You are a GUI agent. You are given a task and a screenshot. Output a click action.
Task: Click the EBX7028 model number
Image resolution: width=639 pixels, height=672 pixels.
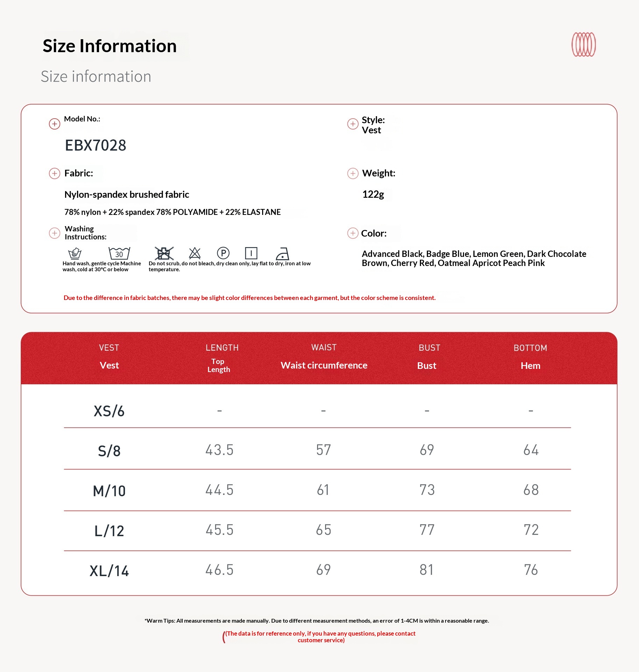96,145
